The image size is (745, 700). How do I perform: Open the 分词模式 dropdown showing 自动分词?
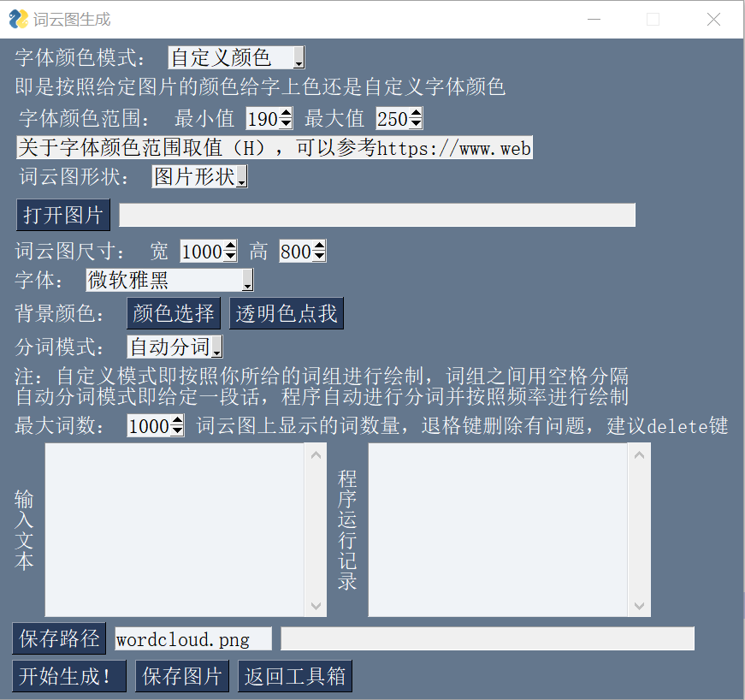click(x=174, y=347)
